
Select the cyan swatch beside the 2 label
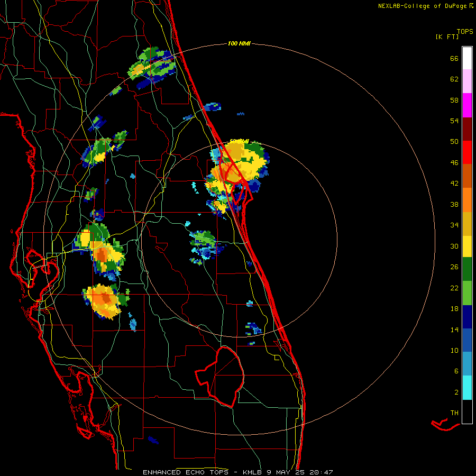pyautogui.click(x=467, y=388)
